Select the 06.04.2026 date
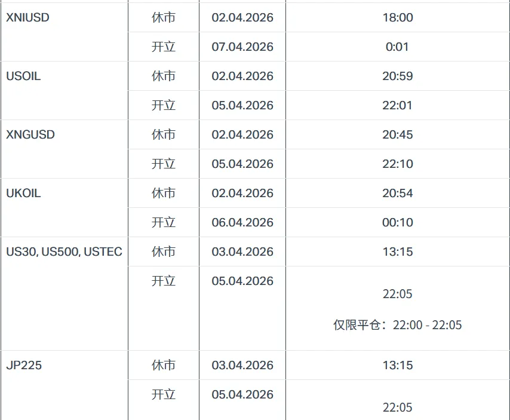510x420 pixels. tap(242, 222)
